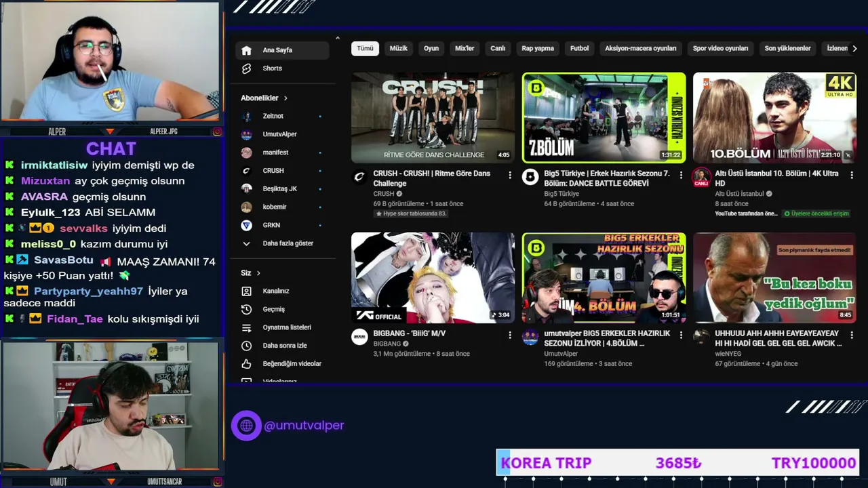Click CRUSH avatar beside Ritme Göre Dans video

coord(359,177)
